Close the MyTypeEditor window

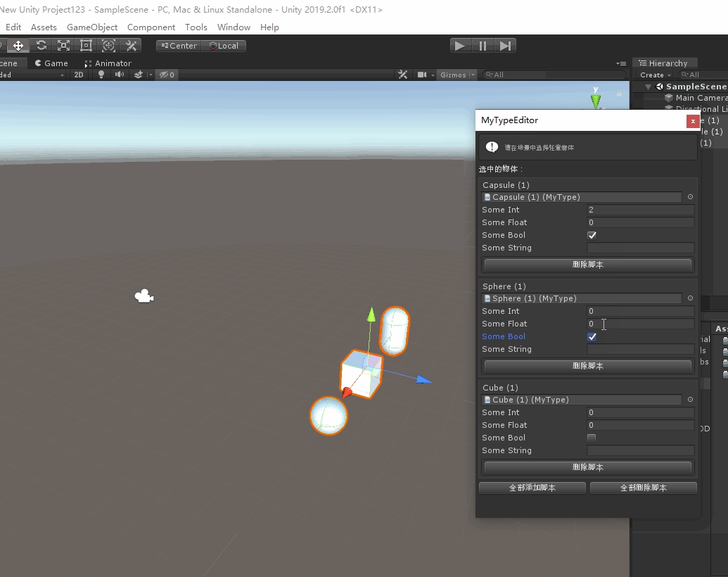(x=693, y=121)
